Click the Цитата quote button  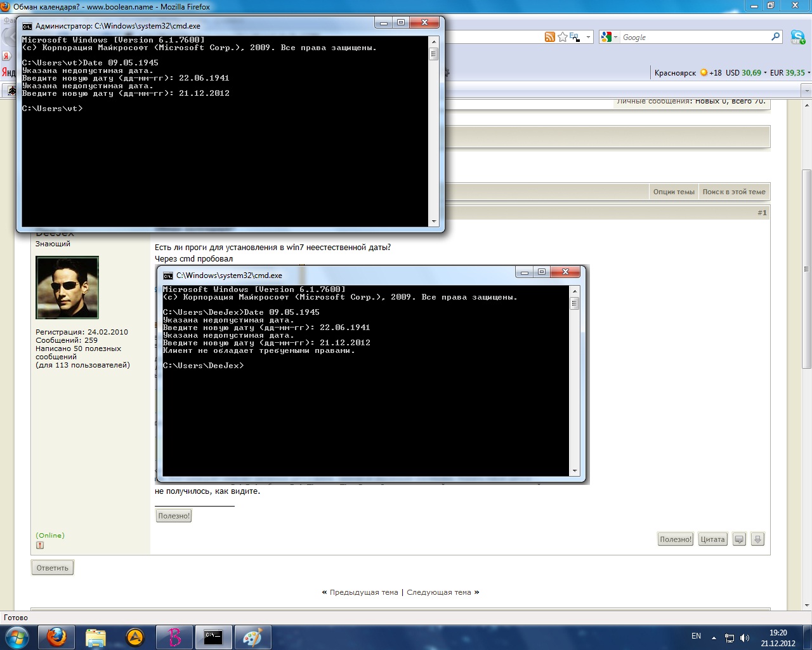(x=712, y=540)
